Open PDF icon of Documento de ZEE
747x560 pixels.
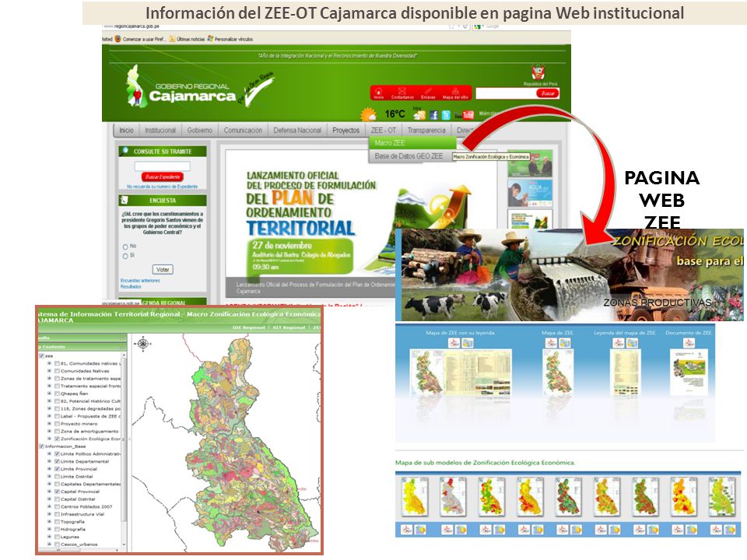coord(688,342)
